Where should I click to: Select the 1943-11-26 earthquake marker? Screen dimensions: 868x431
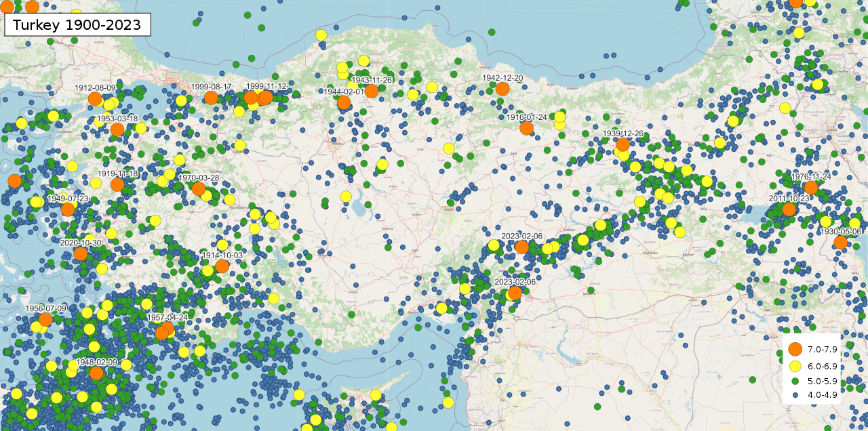(371, 91)
